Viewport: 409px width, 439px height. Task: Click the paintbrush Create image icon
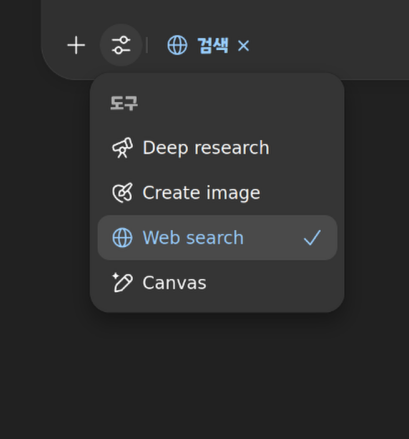click(122, 193)
